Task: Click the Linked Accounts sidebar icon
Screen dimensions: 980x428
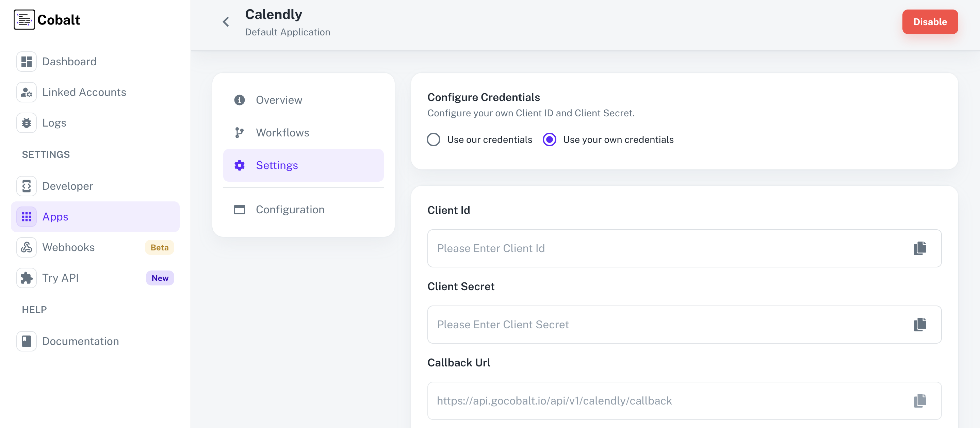Action: [26, 92]
